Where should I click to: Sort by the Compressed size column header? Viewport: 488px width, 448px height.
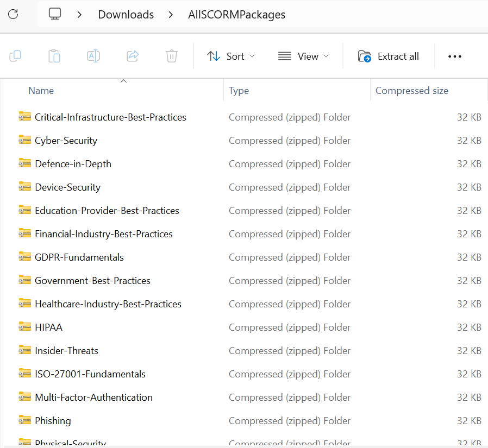pos(412,91)
